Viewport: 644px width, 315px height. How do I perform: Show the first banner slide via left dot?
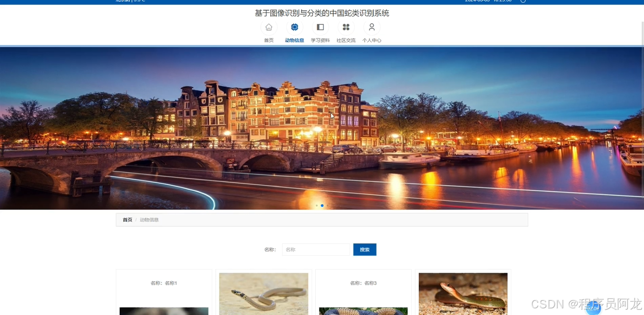(x=317, y=205)
